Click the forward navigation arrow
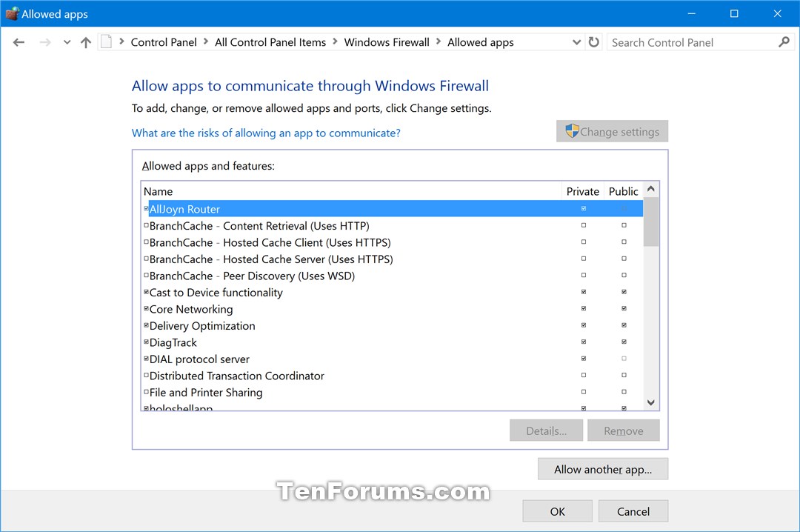 tap(44, 42)
